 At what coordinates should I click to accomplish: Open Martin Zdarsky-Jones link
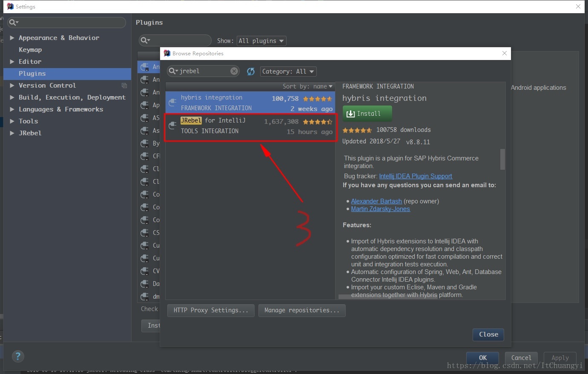[x=381, y=209]
